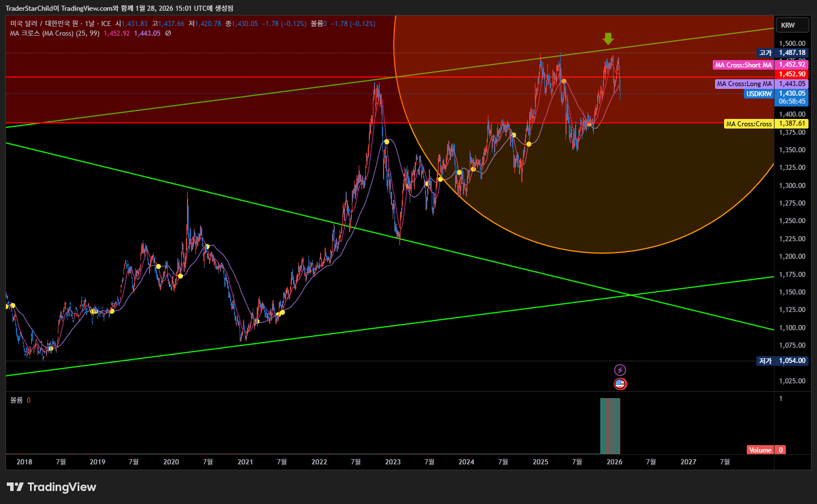Click the purple lightning bolt event icon
Viewport: 817px width, 504px height.
coord(620,370)
